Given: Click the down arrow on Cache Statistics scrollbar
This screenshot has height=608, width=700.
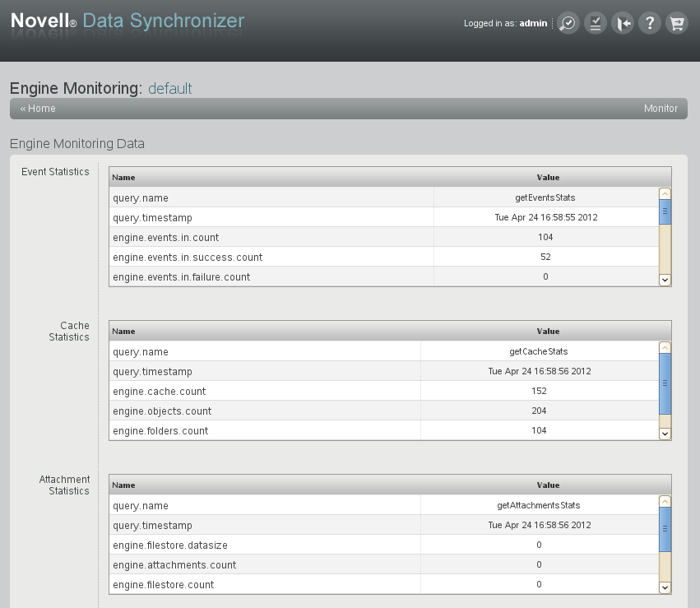Looking at the screenshot, I should [x=665, y=434].
